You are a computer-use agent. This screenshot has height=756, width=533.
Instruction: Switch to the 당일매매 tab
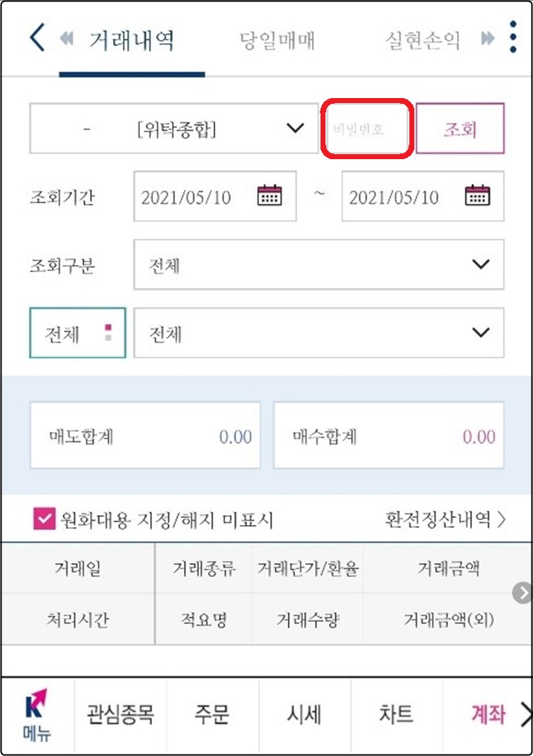click(277, 40)
